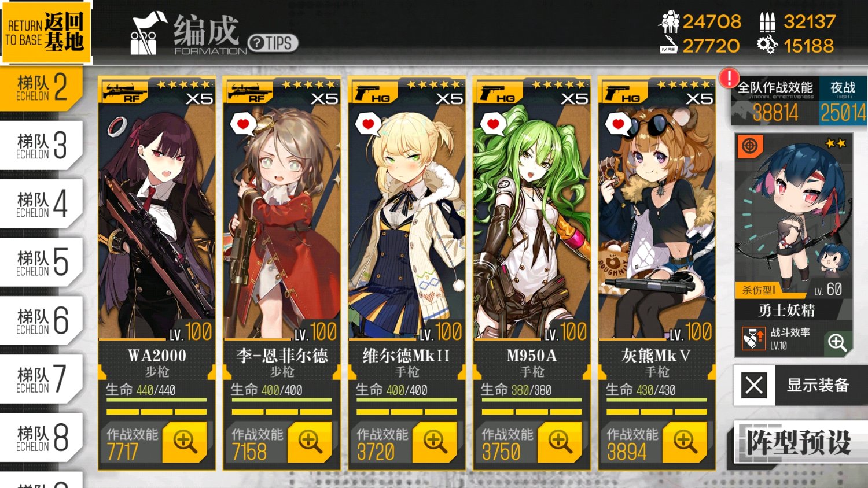Image resolution: width=868 pixels, height=488 pixels.
Task: Open the fairy detail magnifier icon
Action: (x=837, y=342)
